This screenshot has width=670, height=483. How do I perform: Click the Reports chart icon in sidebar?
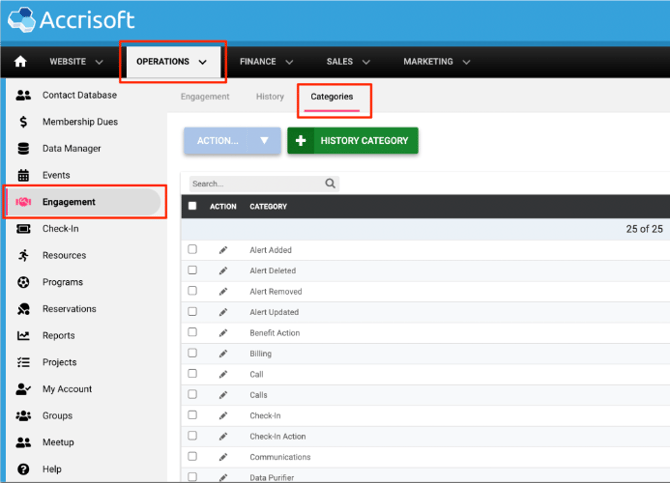pyautogui.click(x=23, y=336)
